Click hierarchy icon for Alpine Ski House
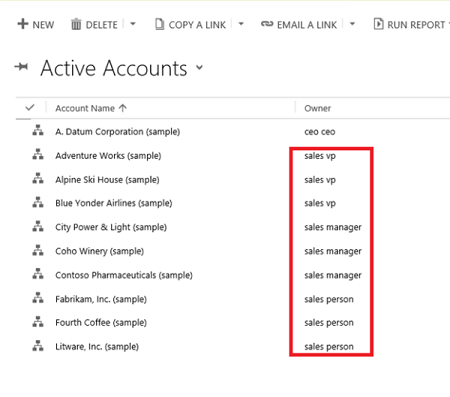This screenshot has height=397, width=450. (x=38, y=178)
